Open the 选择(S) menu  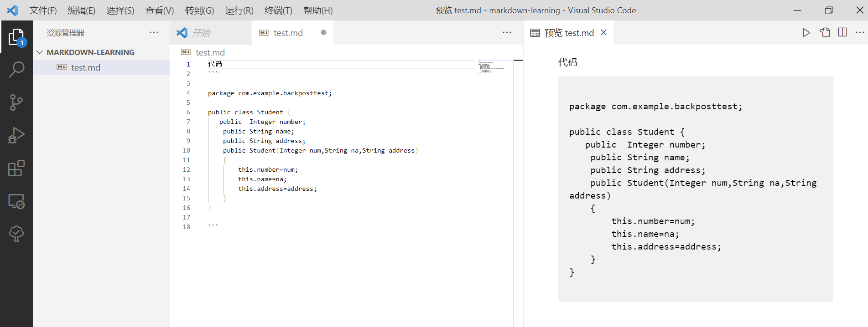[x=120, y=10]
